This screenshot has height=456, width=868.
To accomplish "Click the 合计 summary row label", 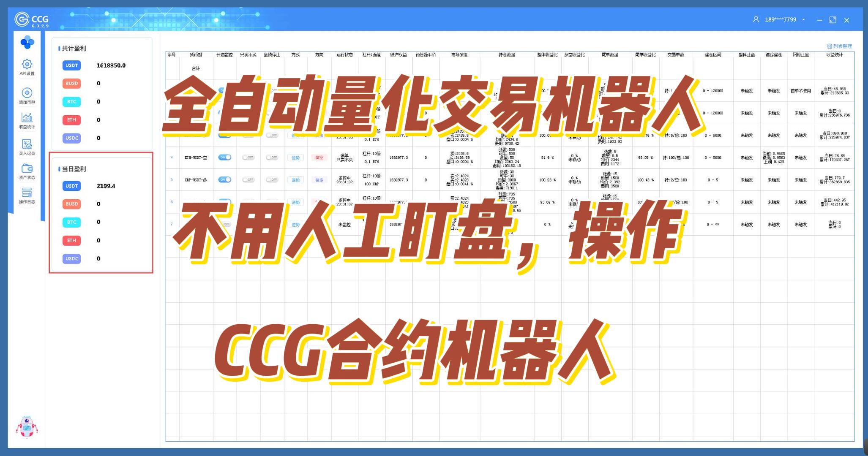I will (x=196, y=68).
